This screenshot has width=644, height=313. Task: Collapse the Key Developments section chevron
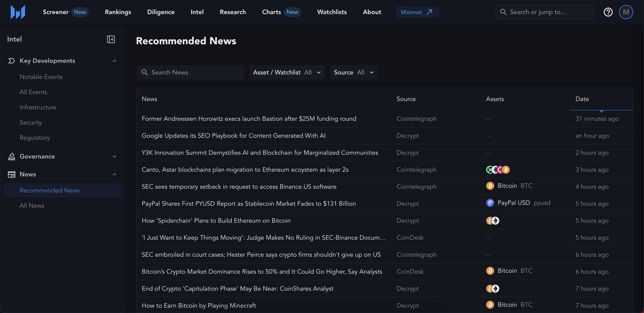tap(114, 61)
